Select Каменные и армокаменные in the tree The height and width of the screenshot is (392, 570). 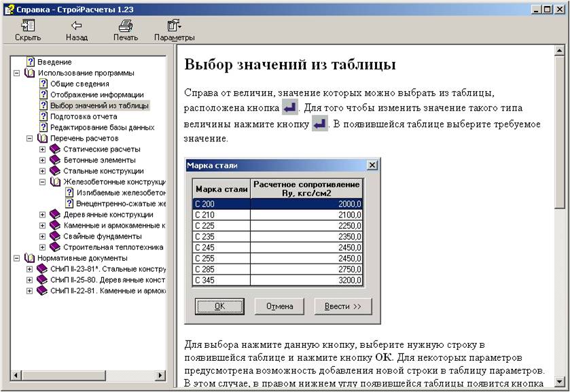(114, 226)
